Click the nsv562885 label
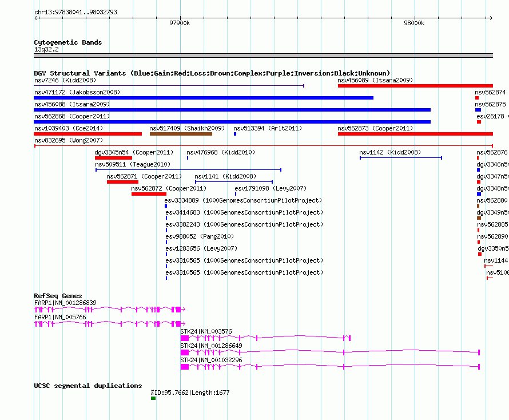 pos(492,224)
